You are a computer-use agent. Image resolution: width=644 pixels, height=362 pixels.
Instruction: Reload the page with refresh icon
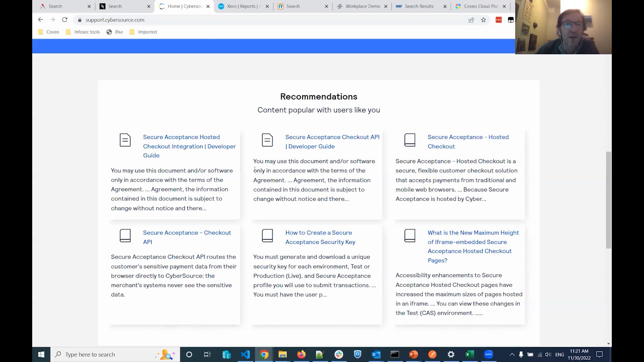click(x=65, y=20)
